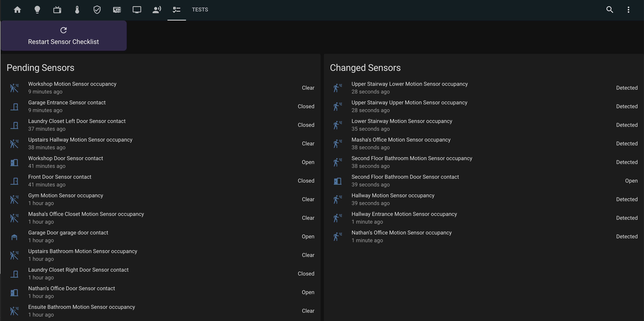Viewport: 644px width, 321px height.
Task: Open the three-dot overflow menu
Action: click(x=628, y=10)
